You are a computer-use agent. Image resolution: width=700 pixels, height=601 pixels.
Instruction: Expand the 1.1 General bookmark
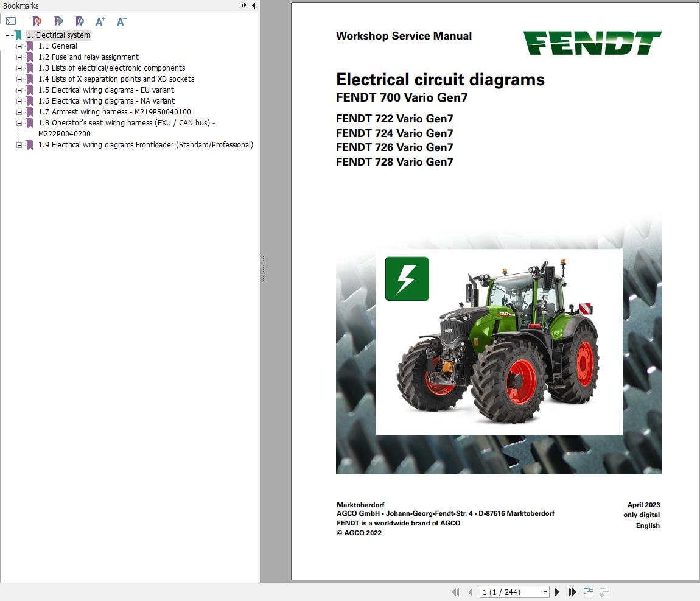point(19,46)
